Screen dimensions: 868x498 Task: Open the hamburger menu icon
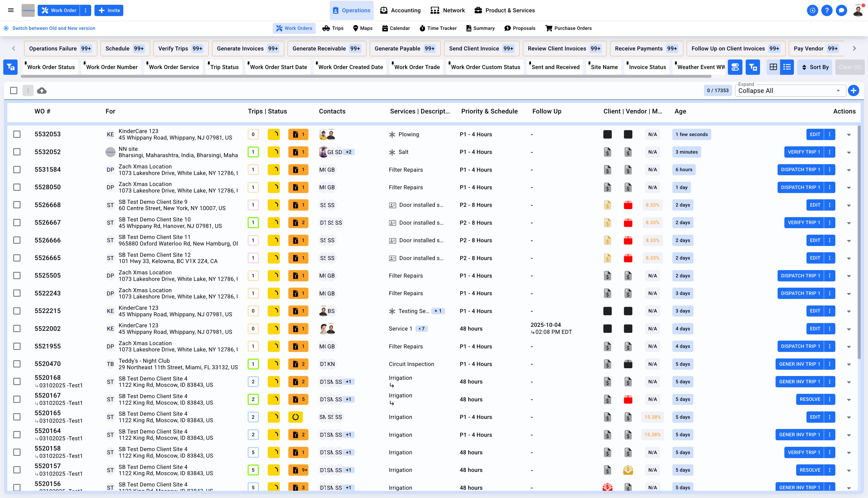coord(11,10)
